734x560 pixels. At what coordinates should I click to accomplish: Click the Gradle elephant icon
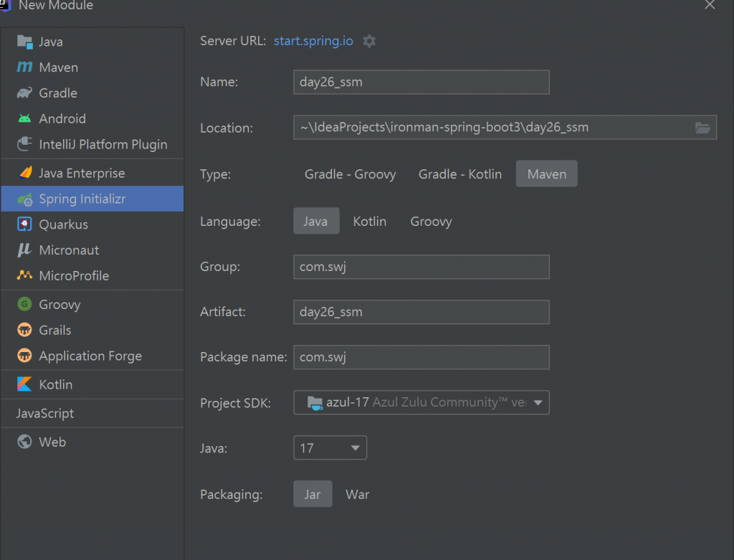(25, 92)
